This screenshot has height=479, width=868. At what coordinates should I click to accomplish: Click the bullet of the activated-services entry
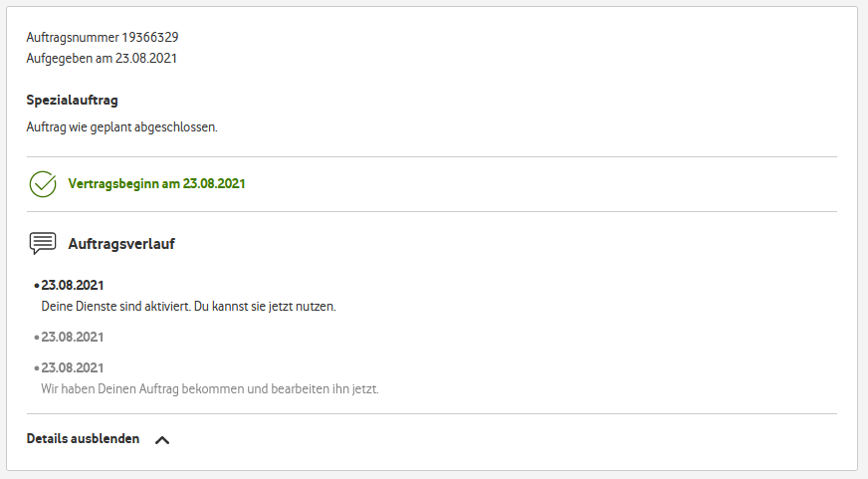point(37,287)
